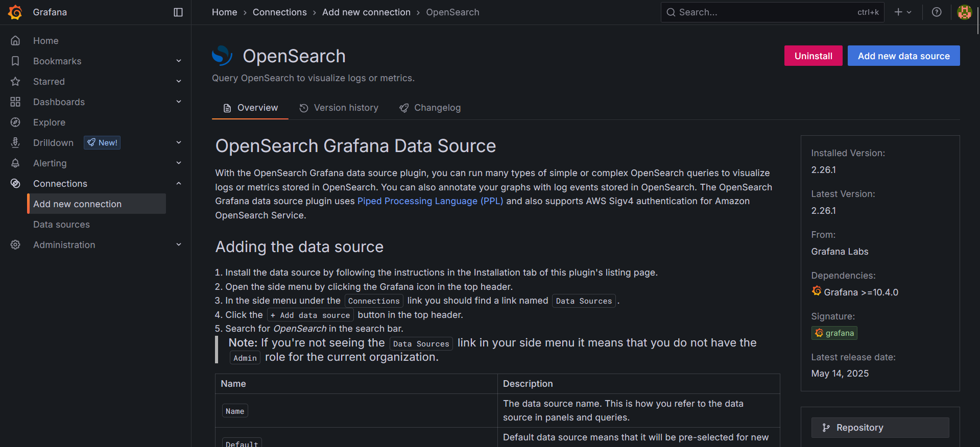Go to Connections breadcrumb link
This screenshot has width=980, height=447.
click(x=280, y=12)
